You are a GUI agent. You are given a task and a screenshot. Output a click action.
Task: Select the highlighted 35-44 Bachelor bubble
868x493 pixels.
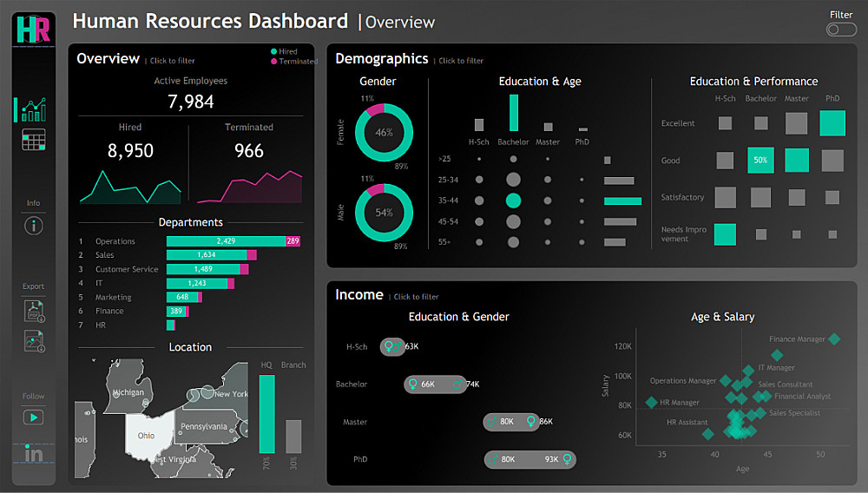click(513, 200)
